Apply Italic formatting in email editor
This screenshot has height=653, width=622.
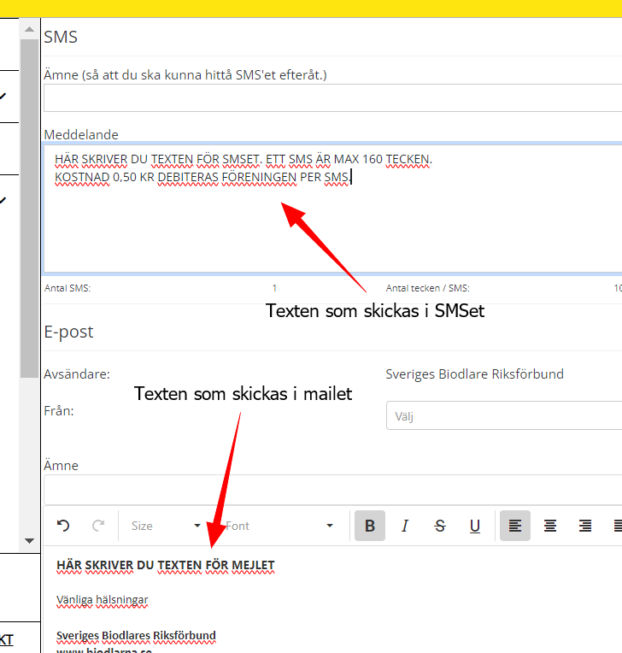(x=405, y=526)
